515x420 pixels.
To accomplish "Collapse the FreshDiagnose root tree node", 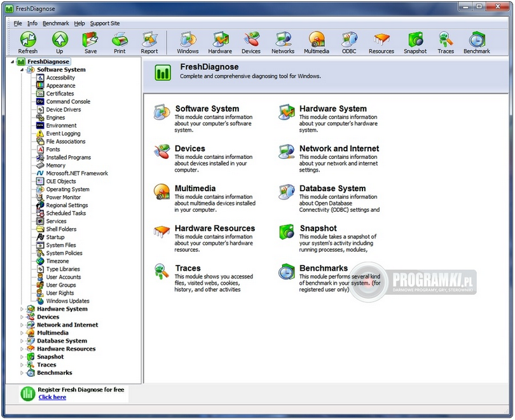I will 13,62.
